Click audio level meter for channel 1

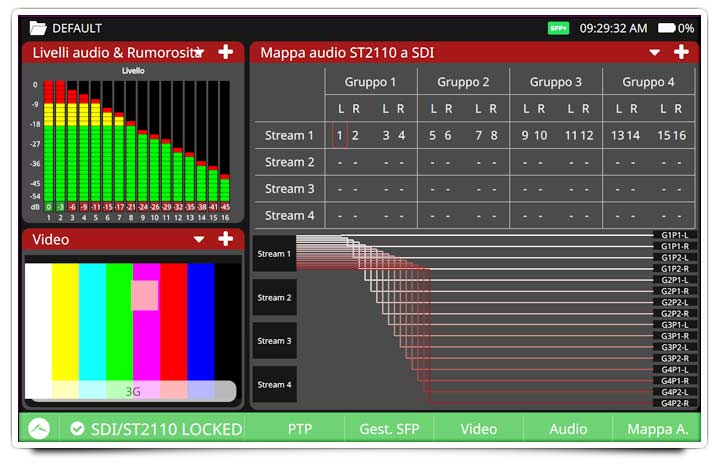[48, 141]
